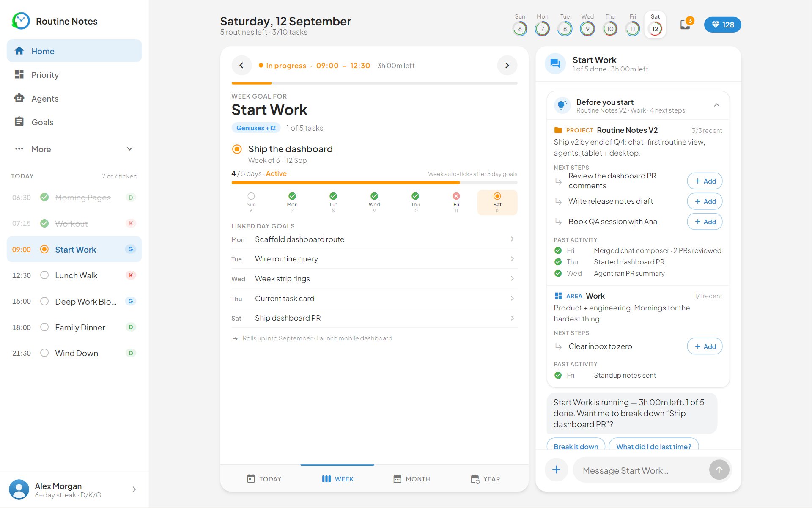Open the 128 gems balance

(x=722, y=25)
